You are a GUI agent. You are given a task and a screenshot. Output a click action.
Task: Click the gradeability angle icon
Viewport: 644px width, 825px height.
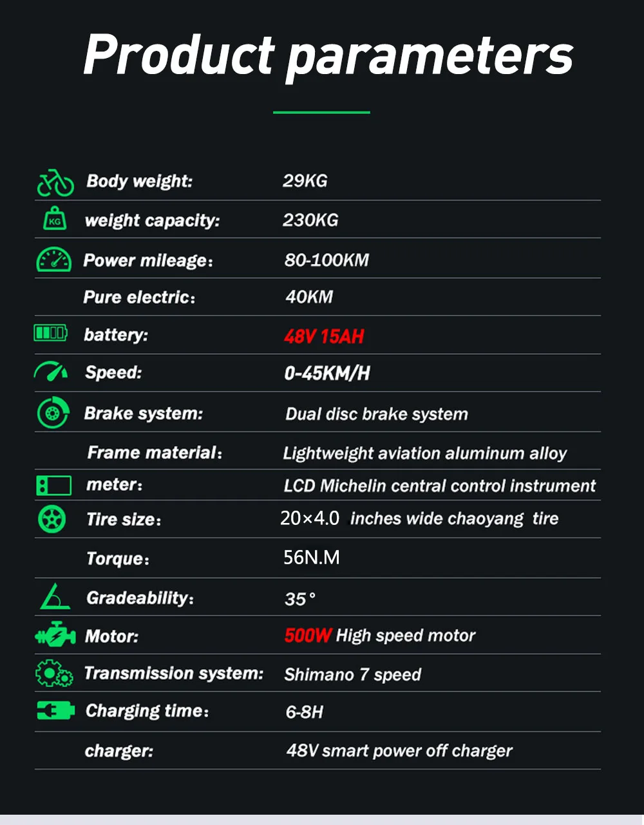coord(55,596)
